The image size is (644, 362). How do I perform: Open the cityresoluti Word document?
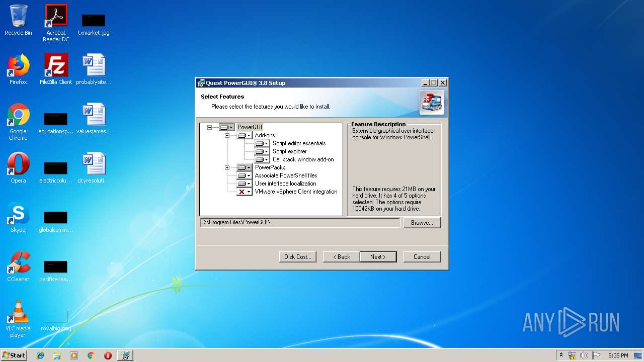pos(94,168)
